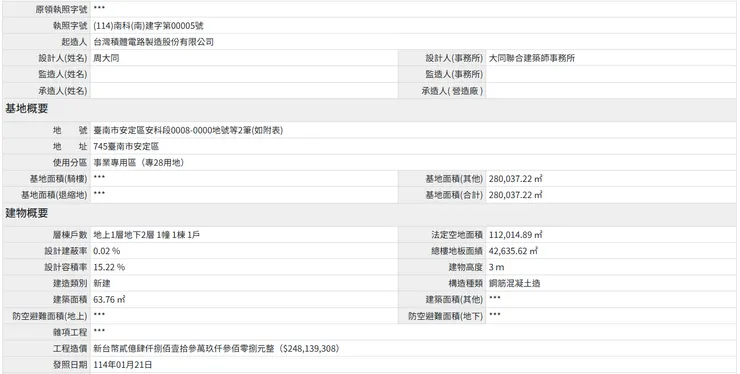
Task: Click address value 745臺南市安定區
Action: pos(126,146)
